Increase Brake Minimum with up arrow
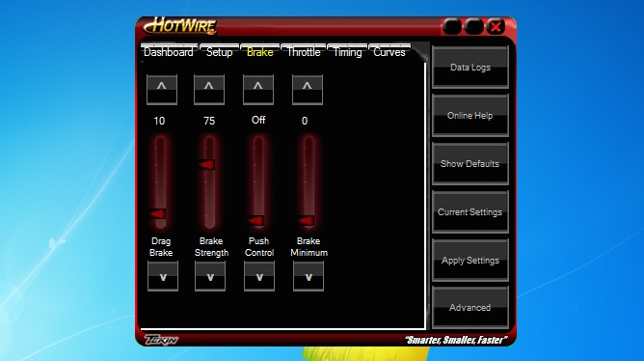Image resolution: width=644 pixels, height=361 pixels. [308, 90]
